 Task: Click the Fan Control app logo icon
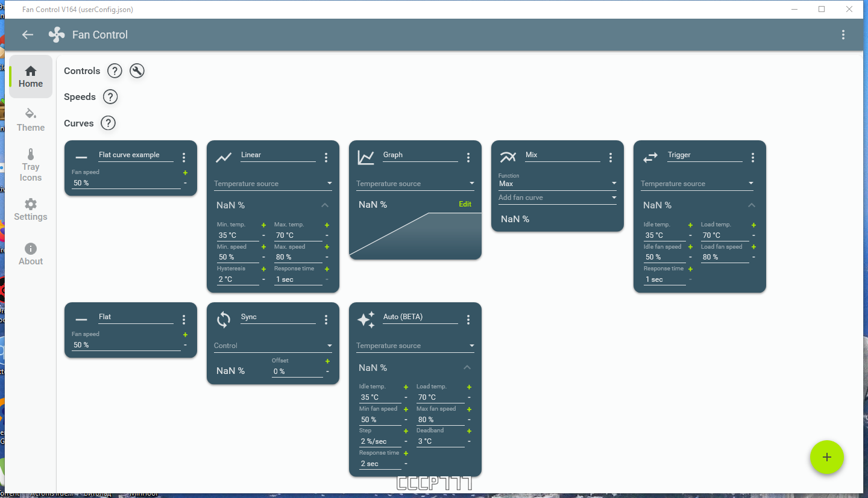coord(57,35)
